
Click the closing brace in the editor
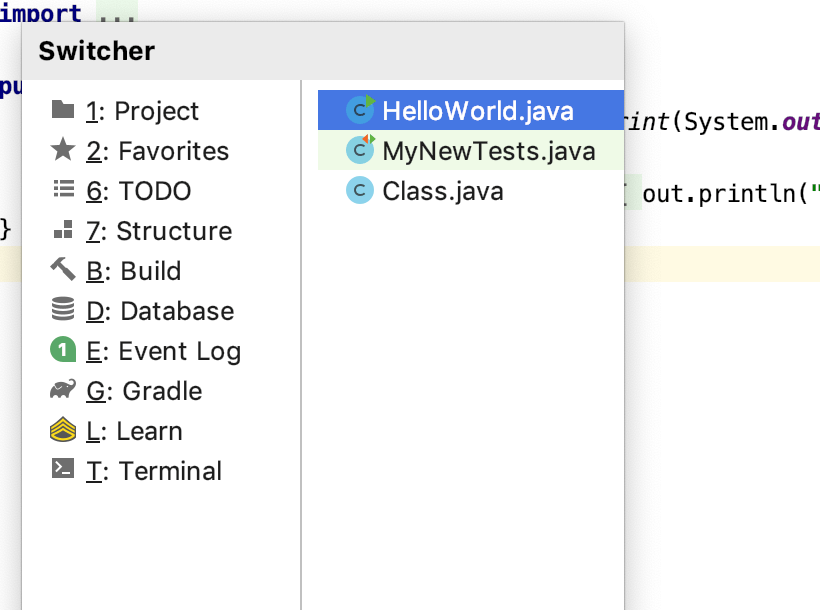point(5,229)
